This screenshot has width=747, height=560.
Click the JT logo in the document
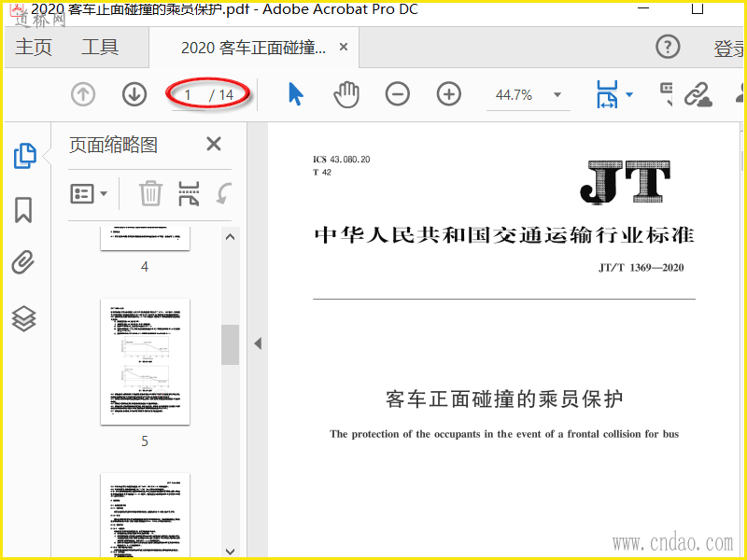tap(626, 181)
